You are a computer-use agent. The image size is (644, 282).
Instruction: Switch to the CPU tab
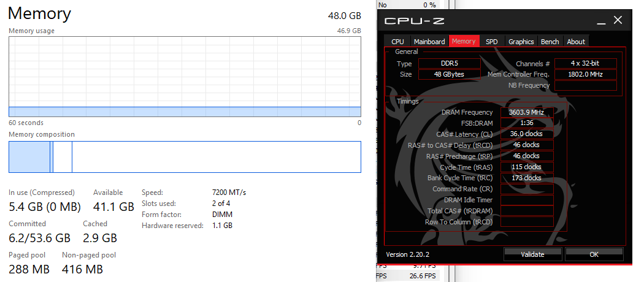397,42
